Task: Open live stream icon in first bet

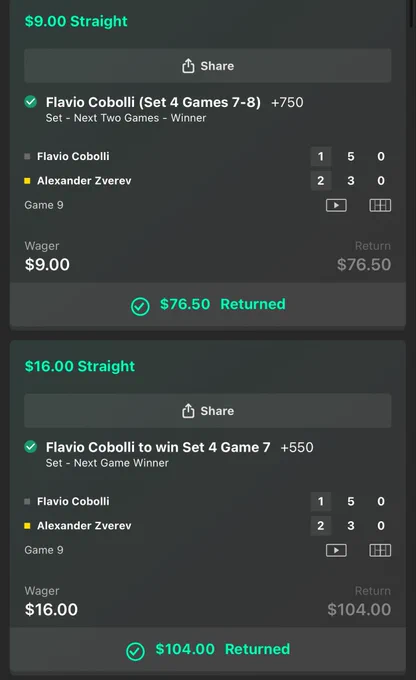Action: click(x=336, y=205)
